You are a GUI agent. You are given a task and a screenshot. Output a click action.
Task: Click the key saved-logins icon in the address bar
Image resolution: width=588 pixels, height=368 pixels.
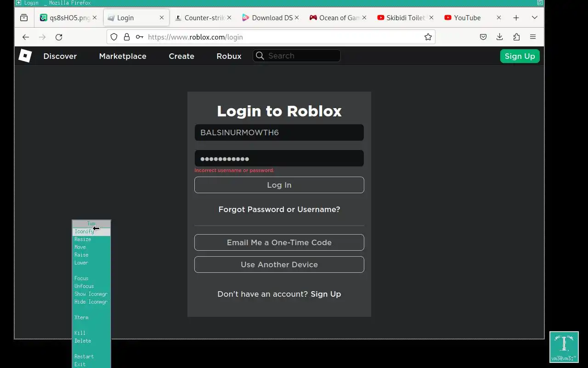[139, 37]
